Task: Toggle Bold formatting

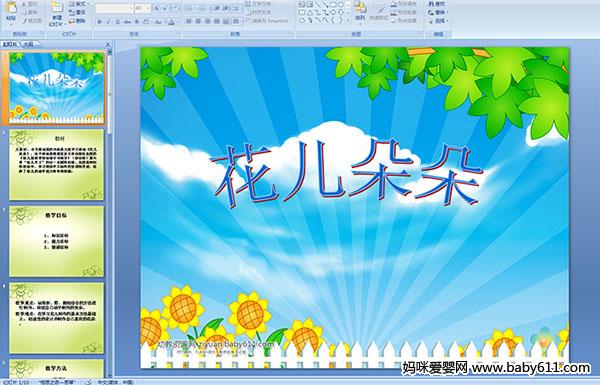Action: click(x=99, y=22)
